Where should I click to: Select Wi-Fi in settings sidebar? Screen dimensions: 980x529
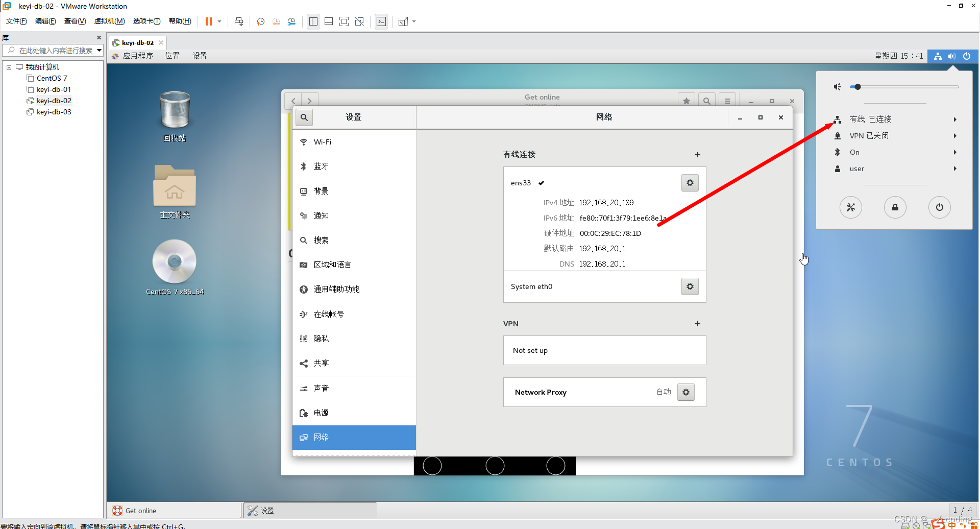(x=354, y=142)
